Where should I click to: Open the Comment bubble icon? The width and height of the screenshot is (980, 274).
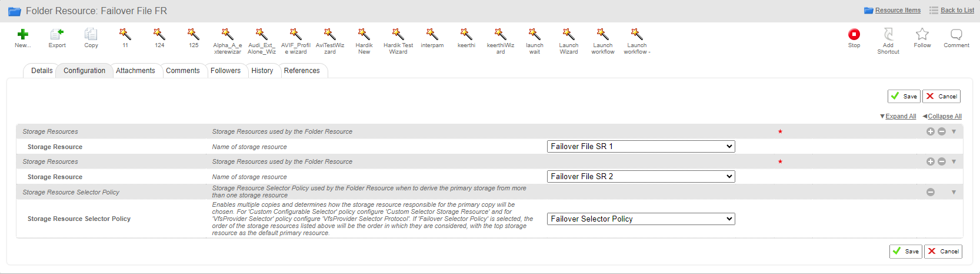956,34
